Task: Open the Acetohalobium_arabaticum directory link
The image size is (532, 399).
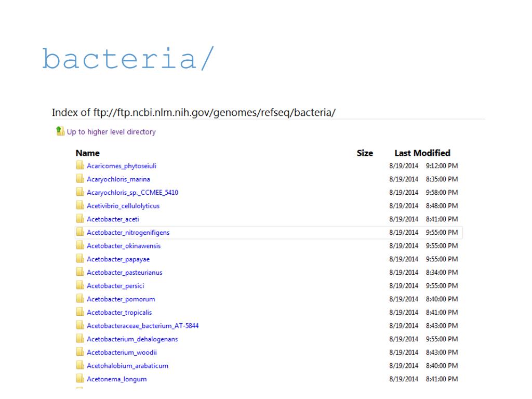Action: (128, 366)
